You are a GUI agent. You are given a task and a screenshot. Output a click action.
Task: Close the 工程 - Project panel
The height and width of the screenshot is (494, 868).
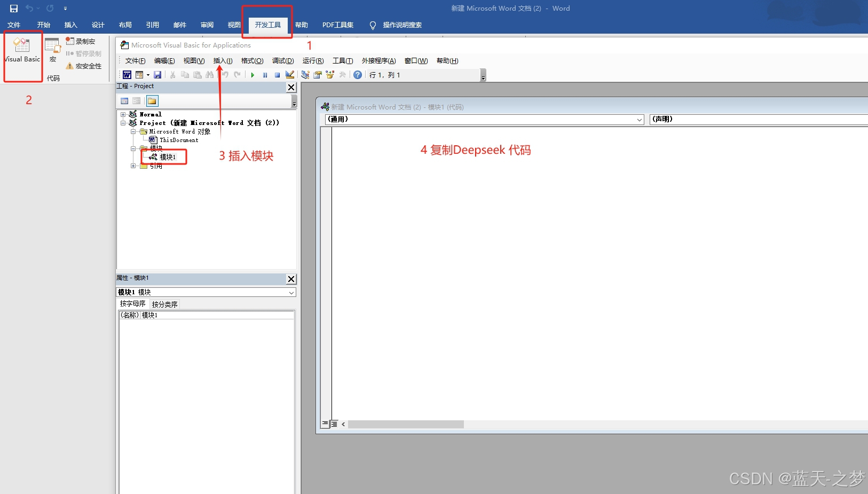(291, 87)
